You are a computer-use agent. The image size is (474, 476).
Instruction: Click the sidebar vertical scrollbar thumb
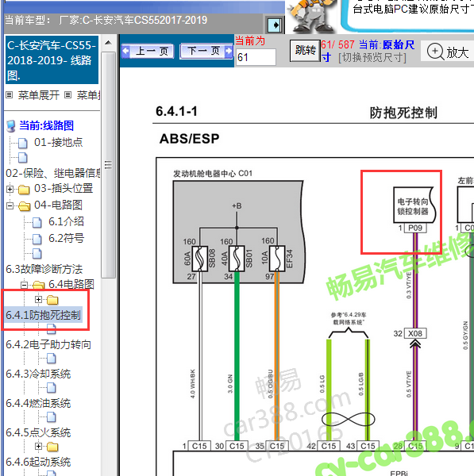pos(108,165)
